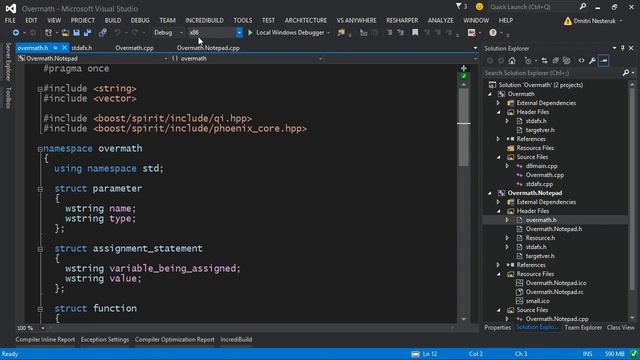Viewport: 640px width, 360px height.
Task: Save the current file with the Save icon
Action: 76,33
